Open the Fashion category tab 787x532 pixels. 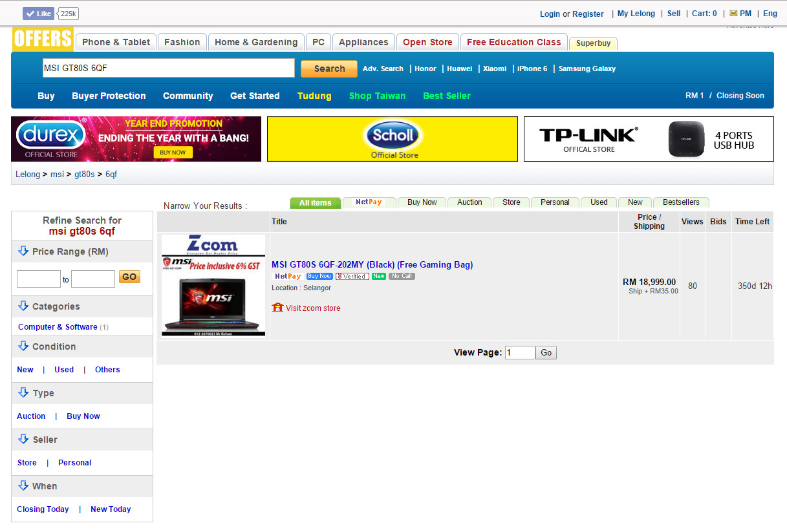click(x=182, y=42)
